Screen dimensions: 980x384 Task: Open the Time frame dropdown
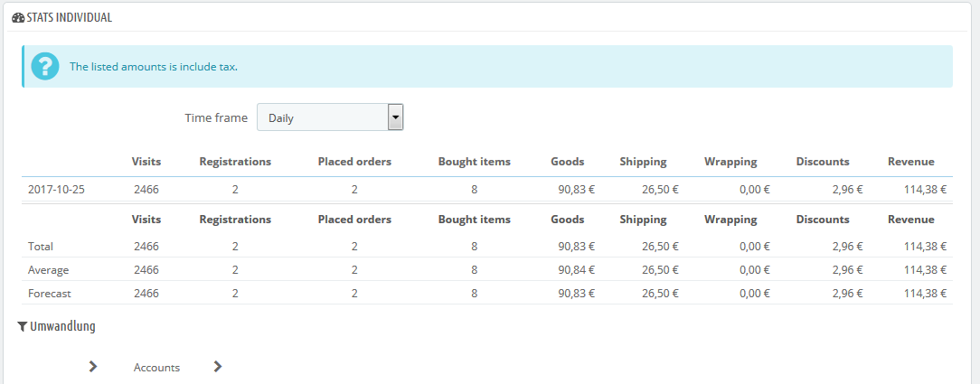(x=330, y=117)
